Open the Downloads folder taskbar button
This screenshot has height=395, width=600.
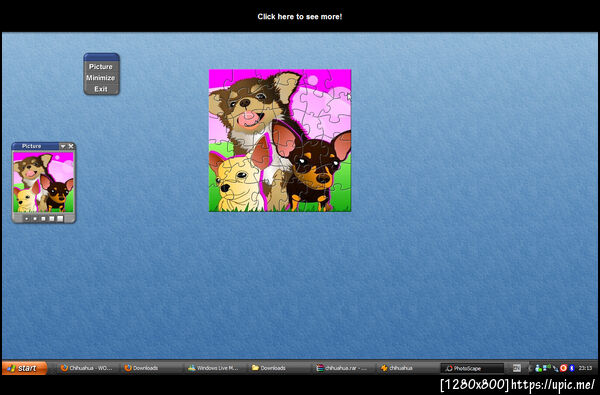[x=278, y=368]
